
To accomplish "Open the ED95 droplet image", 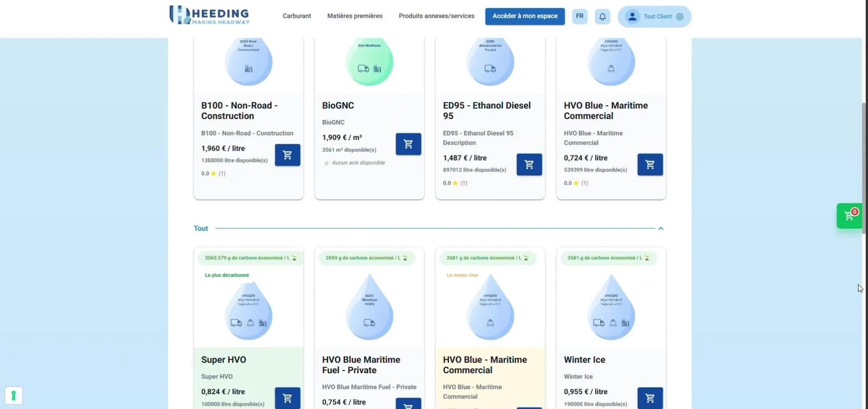I will click(x=490, y=62).
